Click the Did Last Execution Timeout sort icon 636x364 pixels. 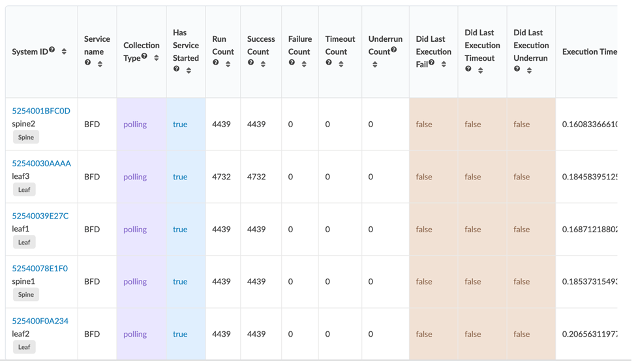480,70
